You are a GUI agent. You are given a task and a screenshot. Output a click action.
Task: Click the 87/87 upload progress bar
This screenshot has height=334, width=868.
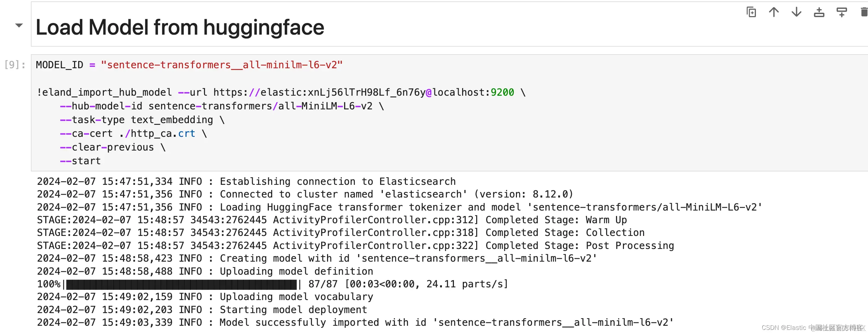click(x=182, y=284)
